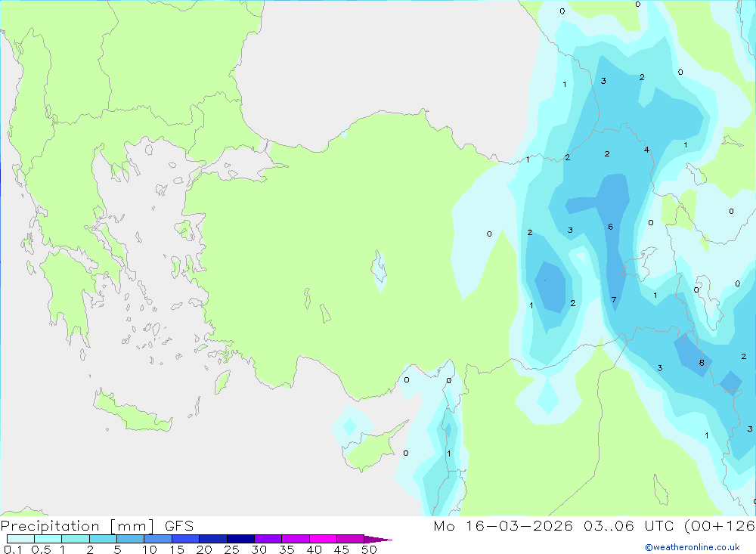Click the precipitation value '7' on map

tap(614, 299)
